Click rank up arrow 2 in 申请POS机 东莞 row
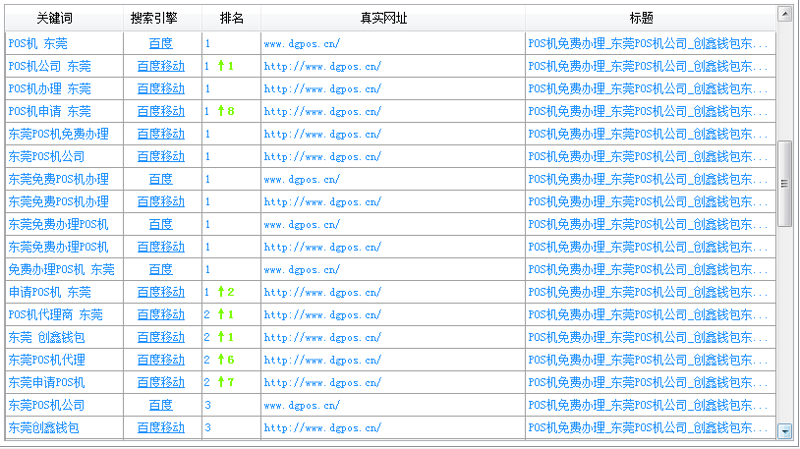800x449 pixels. [x=226, y=292]
